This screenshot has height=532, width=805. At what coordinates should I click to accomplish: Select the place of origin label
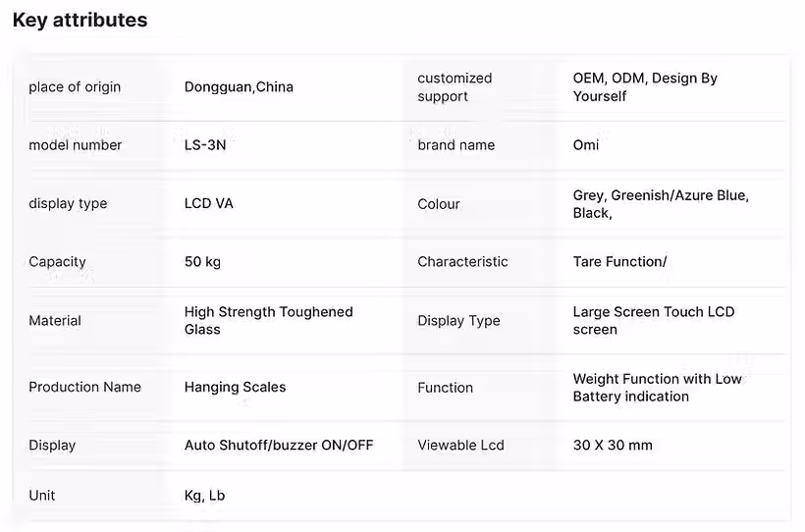coord(75,86)
